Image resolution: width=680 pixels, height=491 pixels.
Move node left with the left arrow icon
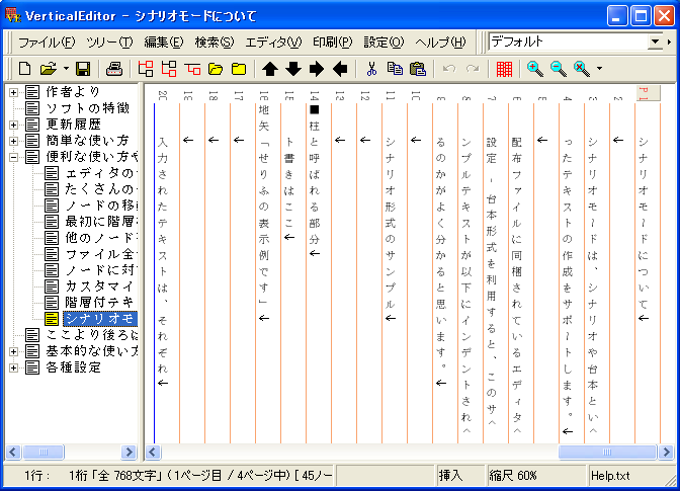coord(340,69)
